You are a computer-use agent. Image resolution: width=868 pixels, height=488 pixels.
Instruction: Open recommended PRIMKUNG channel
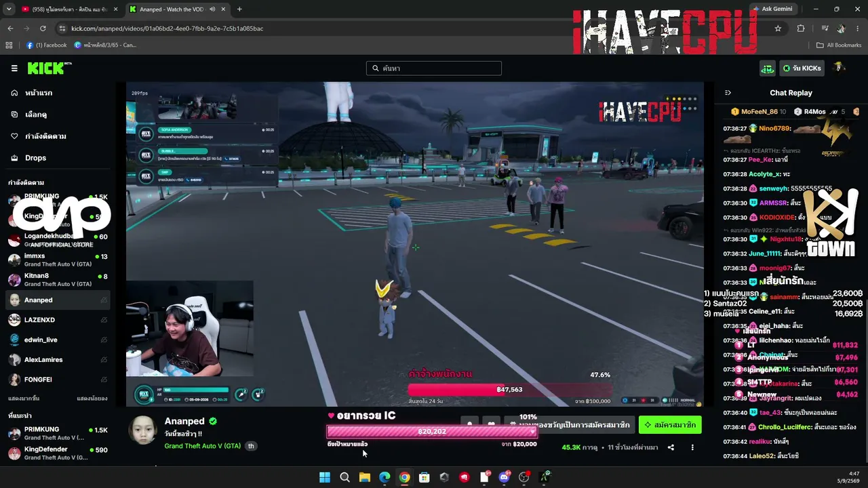pyautogui.click(x=58, y=433)
